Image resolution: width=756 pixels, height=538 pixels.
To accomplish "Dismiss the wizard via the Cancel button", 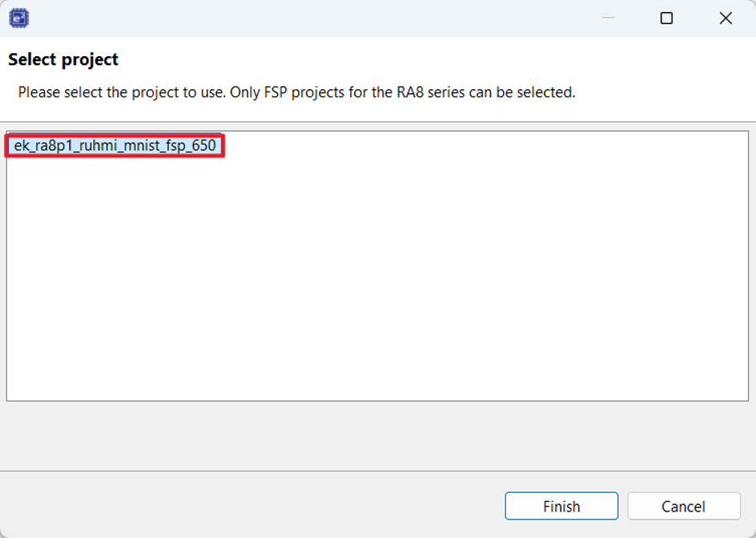I will coord(683,506).
